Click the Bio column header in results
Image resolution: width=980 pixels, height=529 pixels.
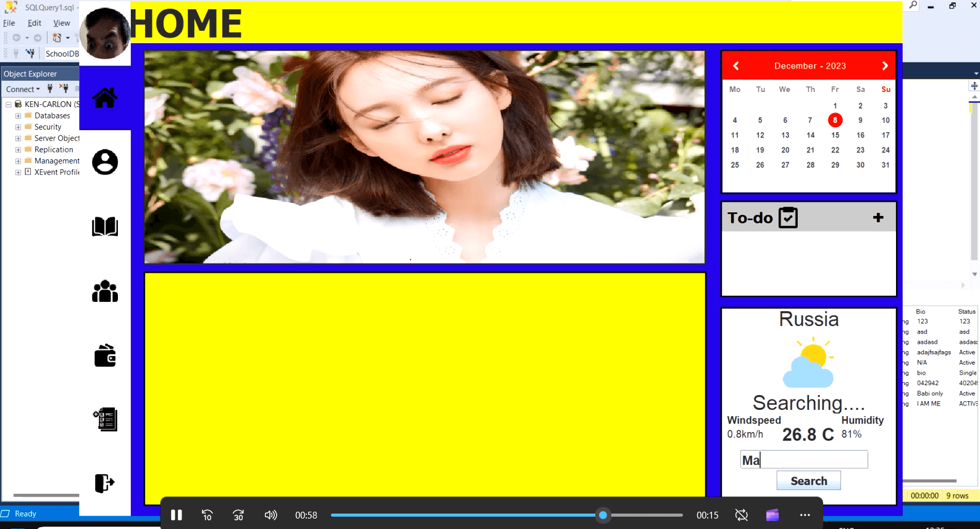click(920, 312)
